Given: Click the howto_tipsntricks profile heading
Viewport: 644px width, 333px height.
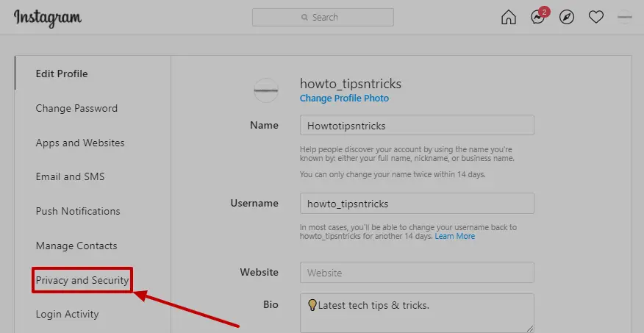Looking at the screenshot, I should [351, 84].
